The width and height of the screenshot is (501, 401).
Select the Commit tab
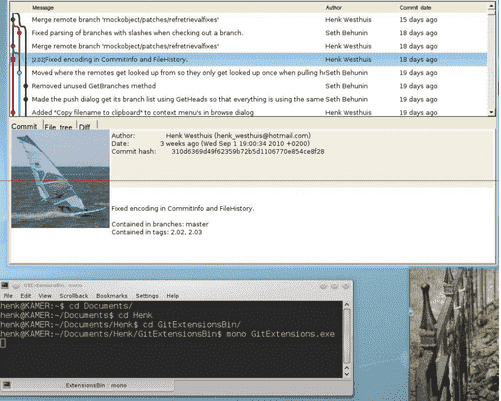click(24, 126)
